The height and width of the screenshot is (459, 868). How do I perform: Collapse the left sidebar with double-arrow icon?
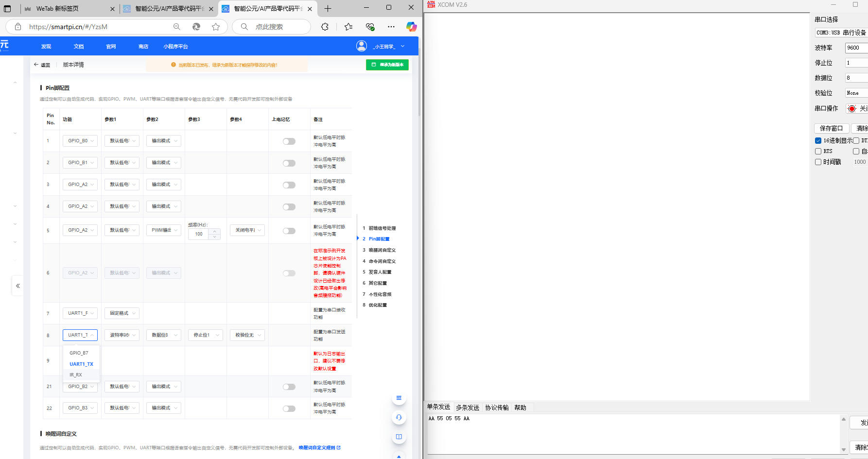pos(18,286)
